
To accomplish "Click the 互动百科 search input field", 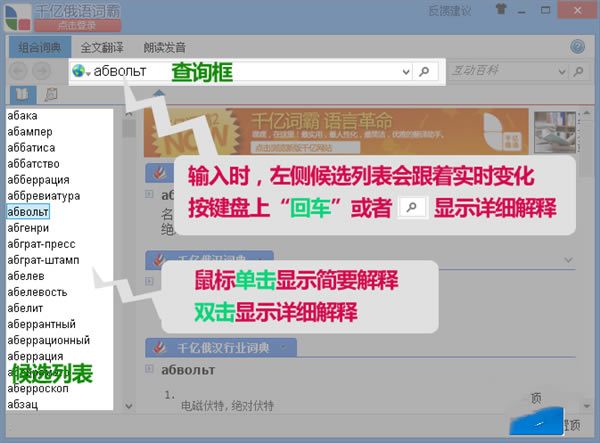I will point(502,71).
